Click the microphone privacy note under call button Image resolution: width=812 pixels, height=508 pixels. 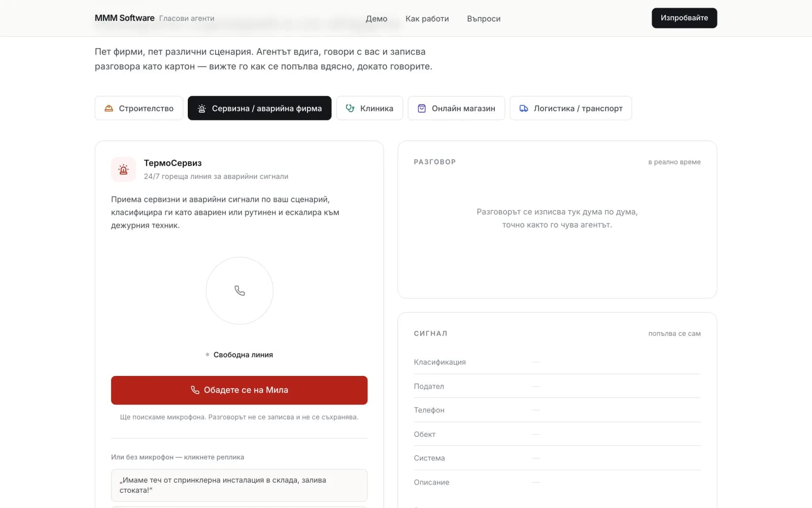[x=239, y=417]
